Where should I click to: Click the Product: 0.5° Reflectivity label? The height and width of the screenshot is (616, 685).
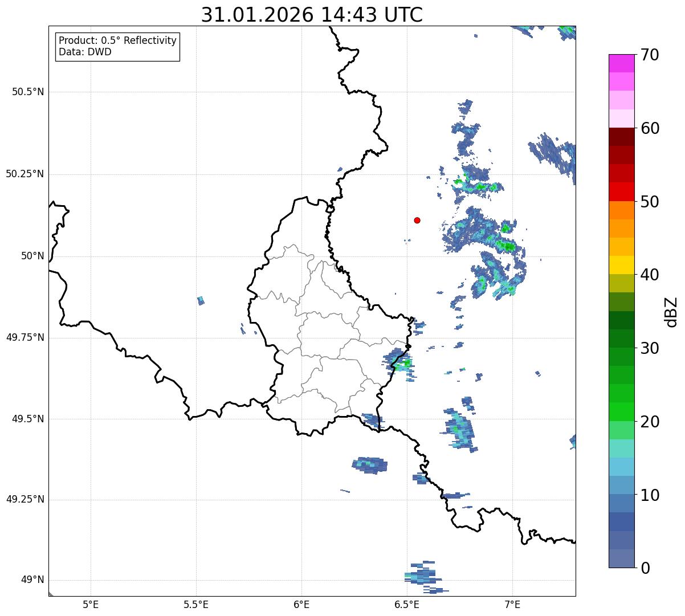117,40
